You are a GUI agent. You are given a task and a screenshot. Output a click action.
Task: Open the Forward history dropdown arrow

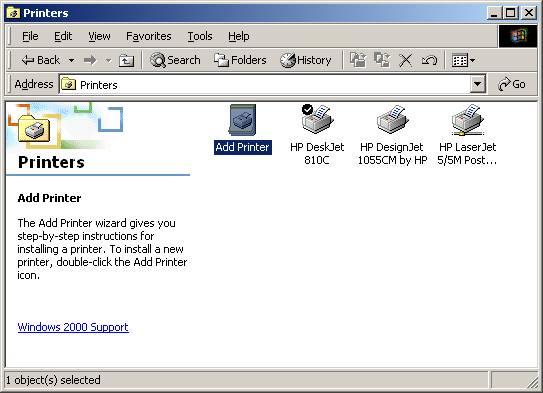(108, 61)
